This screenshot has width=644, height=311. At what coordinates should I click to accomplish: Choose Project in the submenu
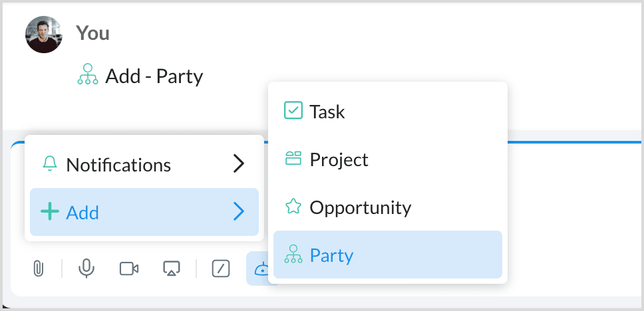point(339,159)
